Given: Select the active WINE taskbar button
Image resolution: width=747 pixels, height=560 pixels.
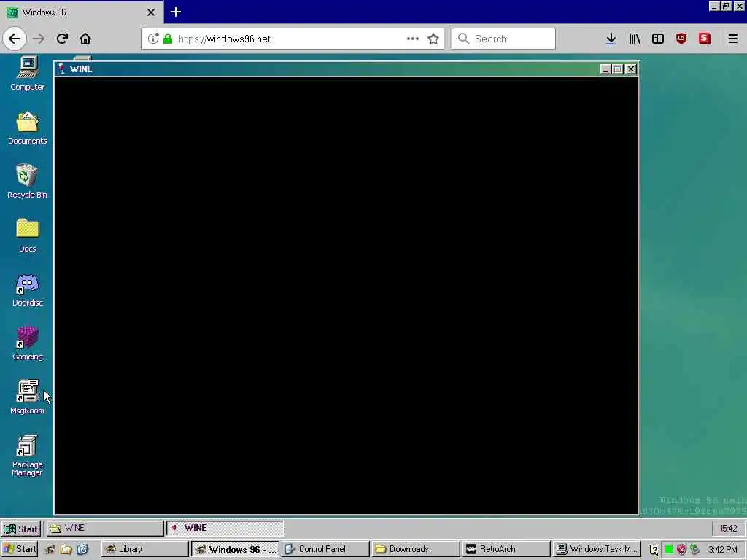Looking at the screenshot, I should pos(225,528).
